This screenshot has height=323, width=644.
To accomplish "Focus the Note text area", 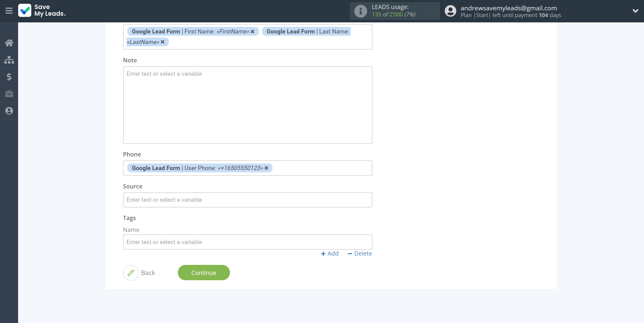I will point(248,105).
